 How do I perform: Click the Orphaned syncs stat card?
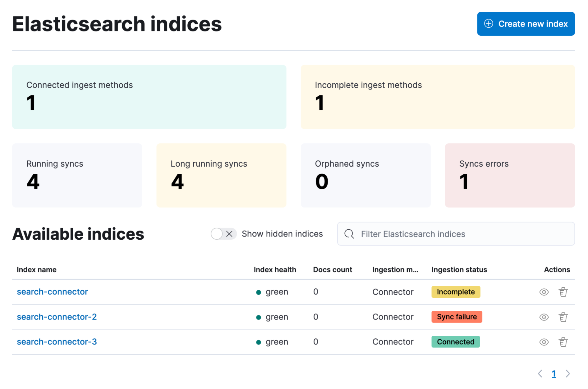click(366, 175)
